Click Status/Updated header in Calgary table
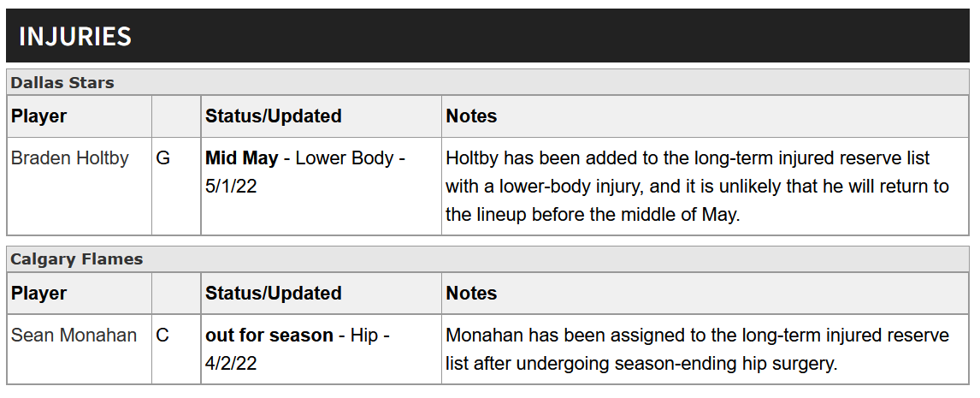Screen dimensions: 980x398 (x=273, y=294)
